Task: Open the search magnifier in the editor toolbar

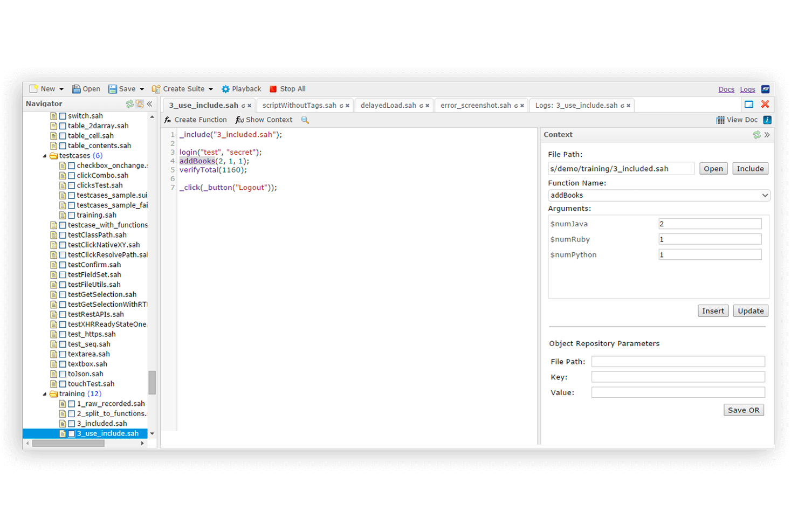Action: click(305, 120)
